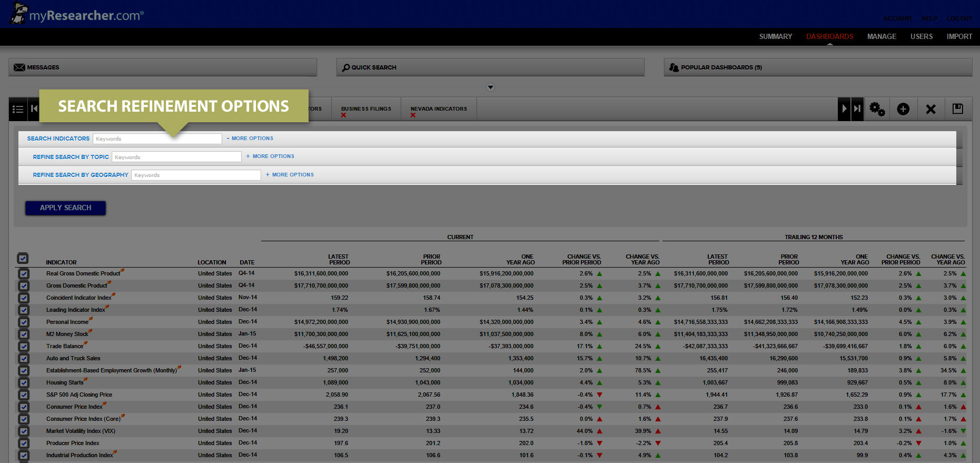Open the Account link
980x463 pixels.
(898, 18)
